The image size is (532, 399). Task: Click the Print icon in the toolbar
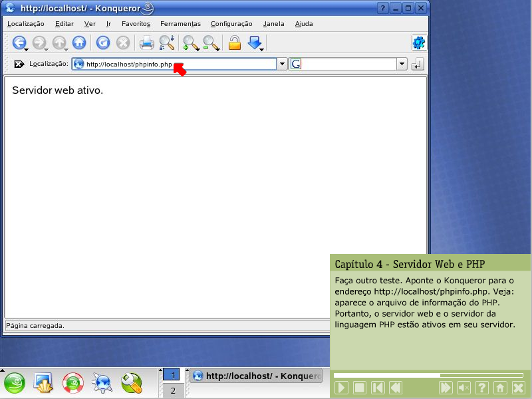point(147,43)
